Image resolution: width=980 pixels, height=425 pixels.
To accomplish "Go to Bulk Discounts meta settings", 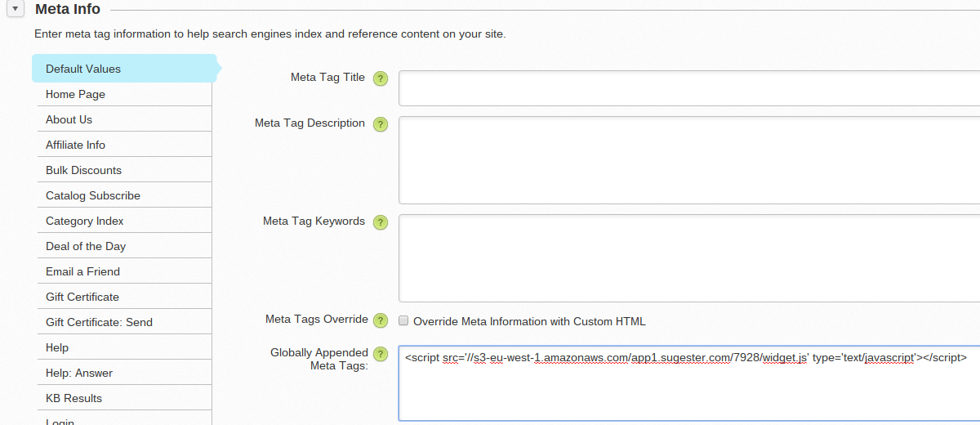I will coord(83,170).
